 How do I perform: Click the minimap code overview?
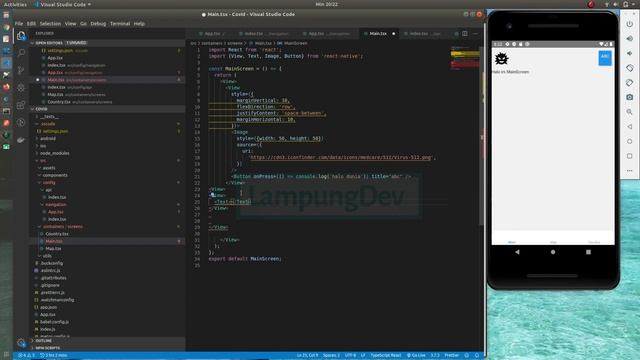(465, 59)
